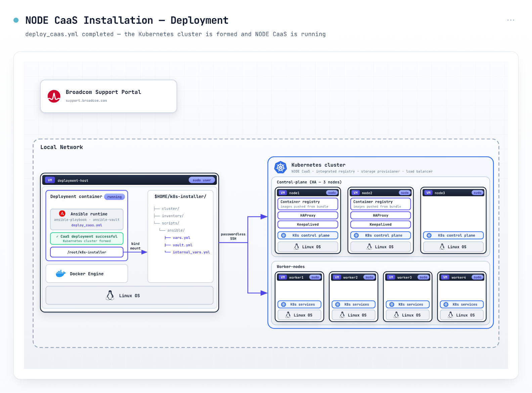Click worker1 K8s services icon

tap(284, 304)
